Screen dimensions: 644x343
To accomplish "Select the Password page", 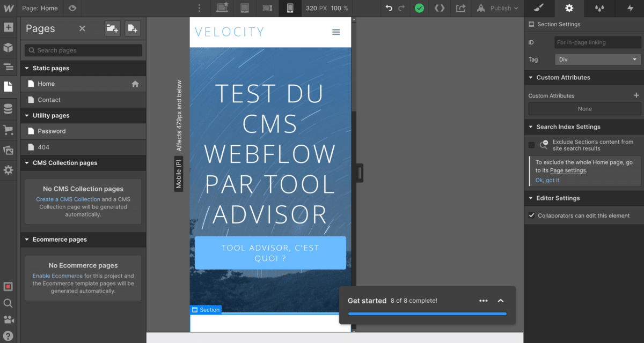I will 83,131.
